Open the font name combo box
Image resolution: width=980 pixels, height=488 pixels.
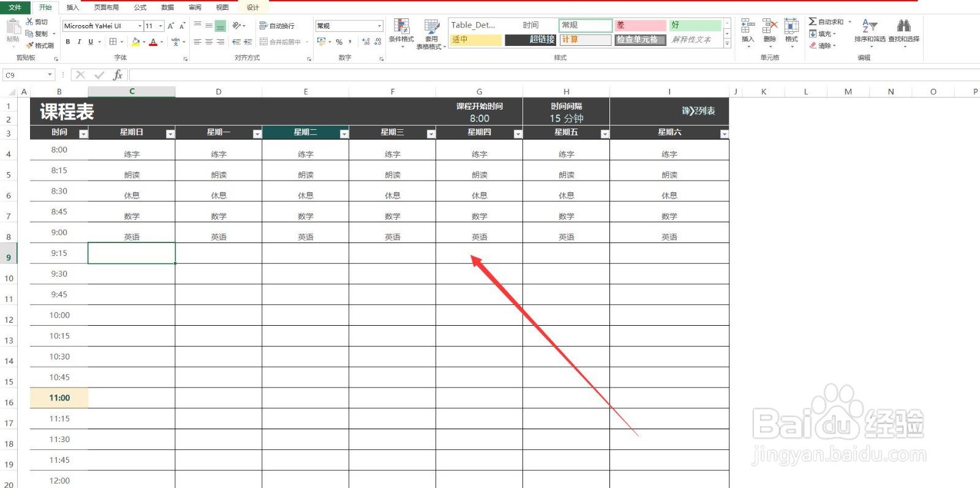[x=102, y=26]
